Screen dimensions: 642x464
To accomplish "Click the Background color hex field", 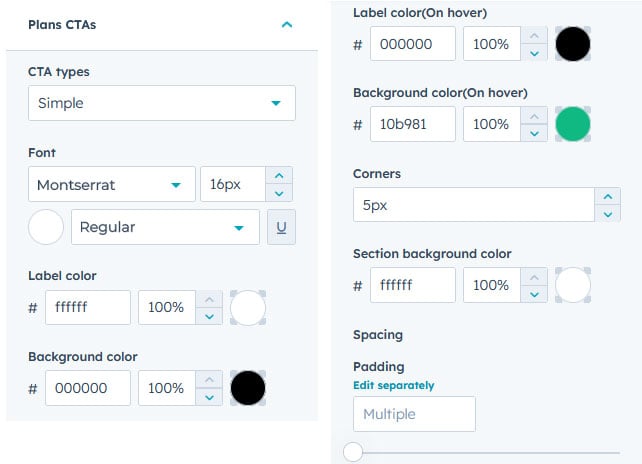I will pos(88,388).
